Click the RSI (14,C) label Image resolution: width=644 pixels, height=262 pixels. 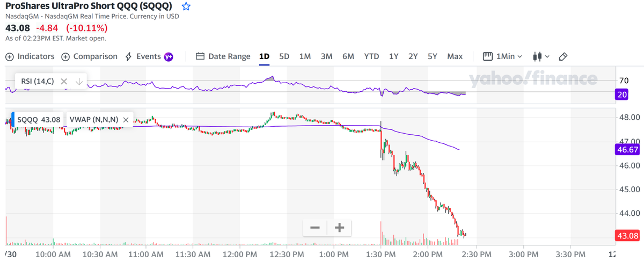pyautogui.click(x=38, y=82)
